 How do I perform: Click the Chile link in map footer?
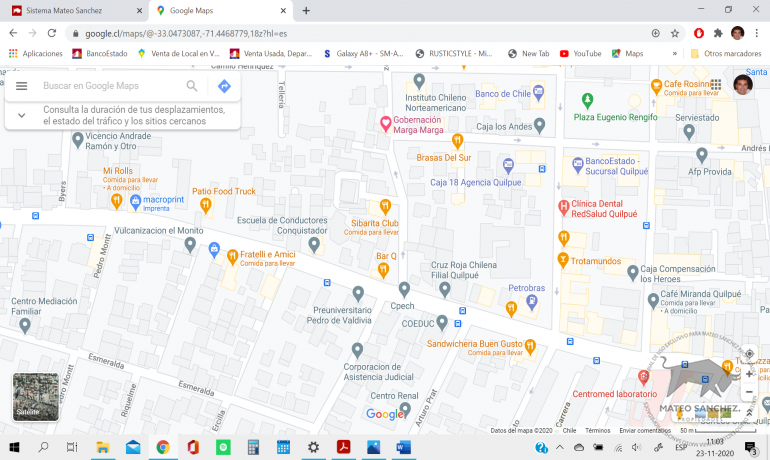click(x=569, y=431)
